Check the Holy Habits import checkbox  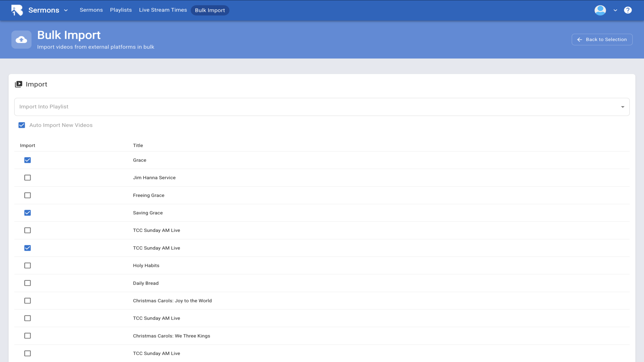[28, 265]
